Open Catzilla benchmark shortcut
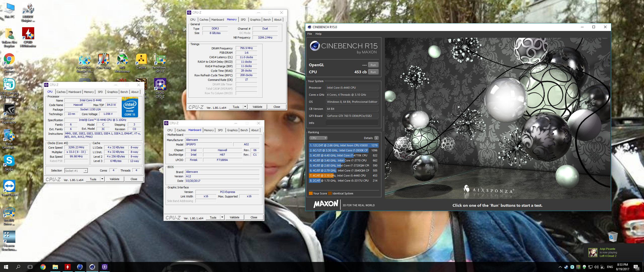 tap(141, 61)
